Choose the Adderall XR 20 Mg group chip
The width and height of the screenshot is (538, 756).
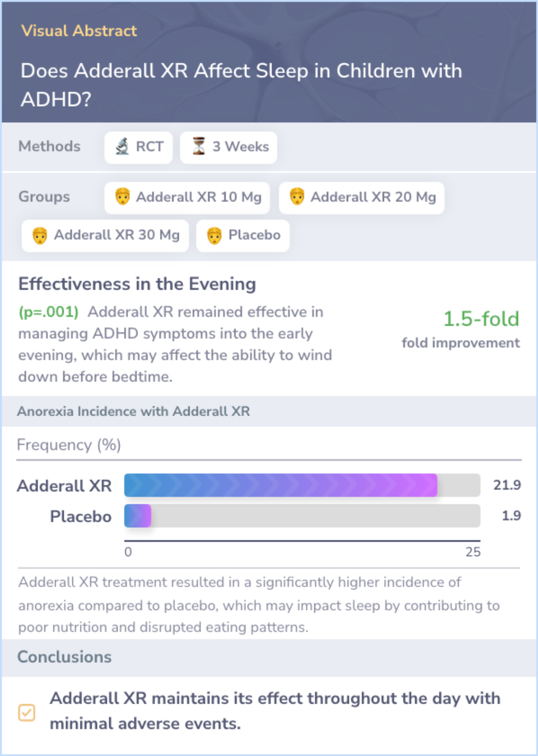click(362, 198)
